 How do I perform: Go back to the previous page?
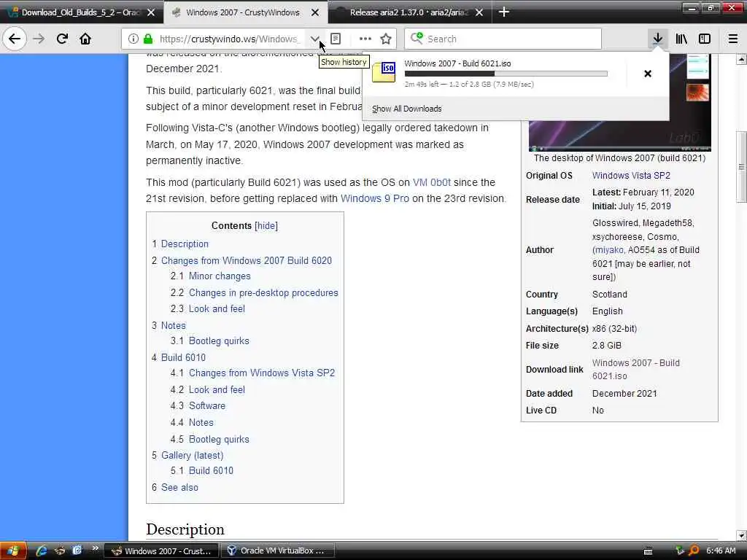click(x=15, y=39)
